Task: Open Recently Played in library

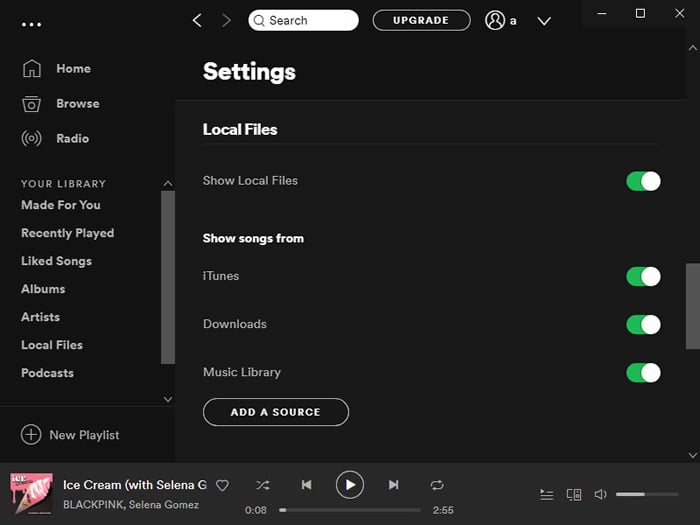Action: (67, 233)
